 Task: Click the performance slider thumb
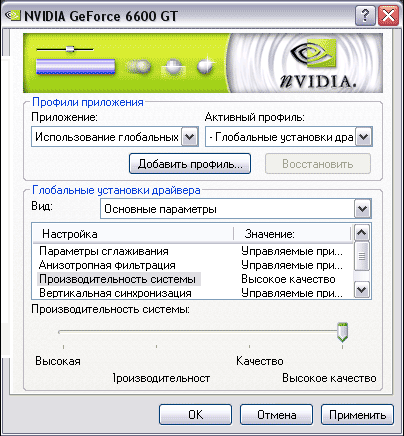point(342,332)
